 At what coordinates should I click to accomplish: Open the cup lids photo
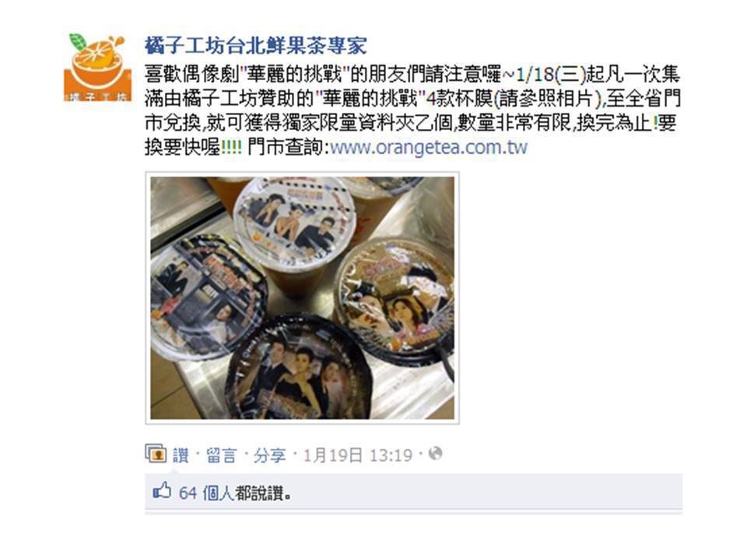[303, 298]
